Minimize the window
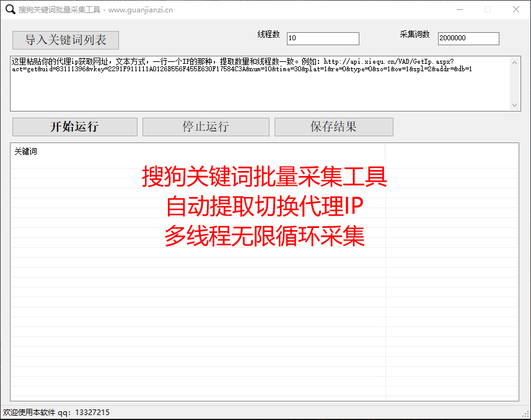The image size is (531, 420). click(x=460, y=9)
